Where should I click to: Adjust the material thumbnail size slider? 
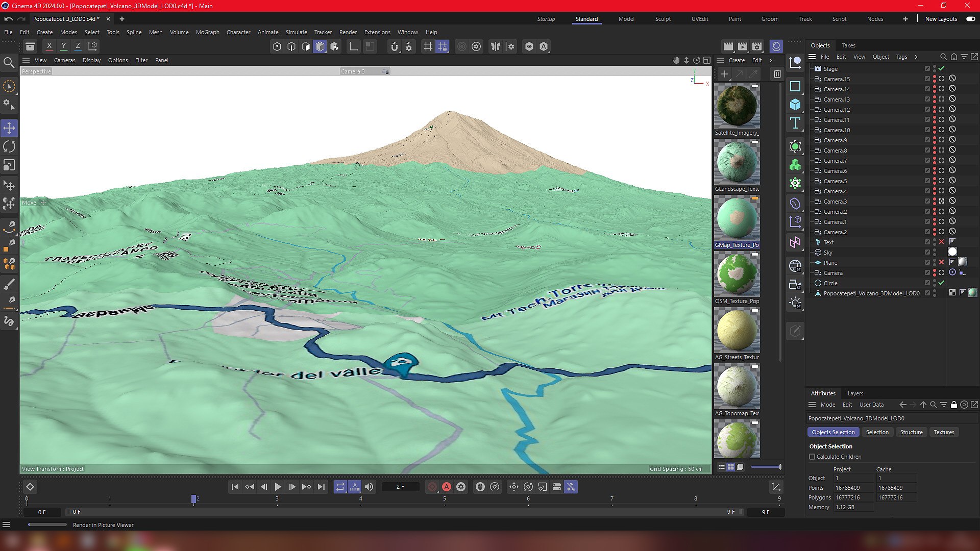pyautogui.click(x=766, y=467)
